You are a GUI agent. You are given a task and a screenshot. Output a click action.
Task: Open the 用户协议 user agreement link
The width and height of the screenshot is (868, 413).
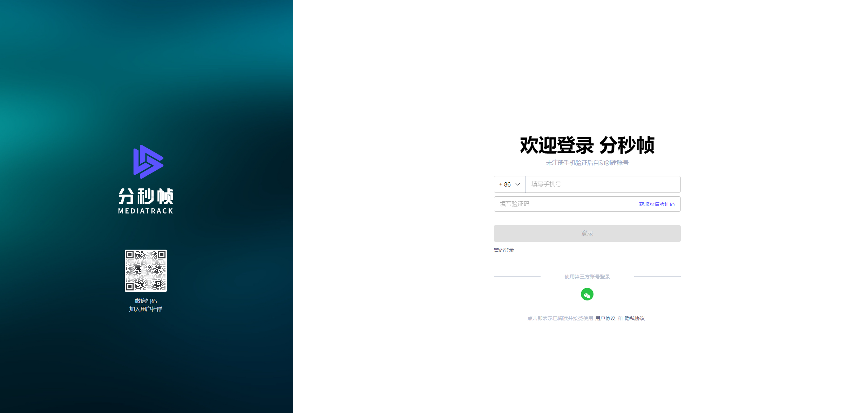click(x=605, y=318)
